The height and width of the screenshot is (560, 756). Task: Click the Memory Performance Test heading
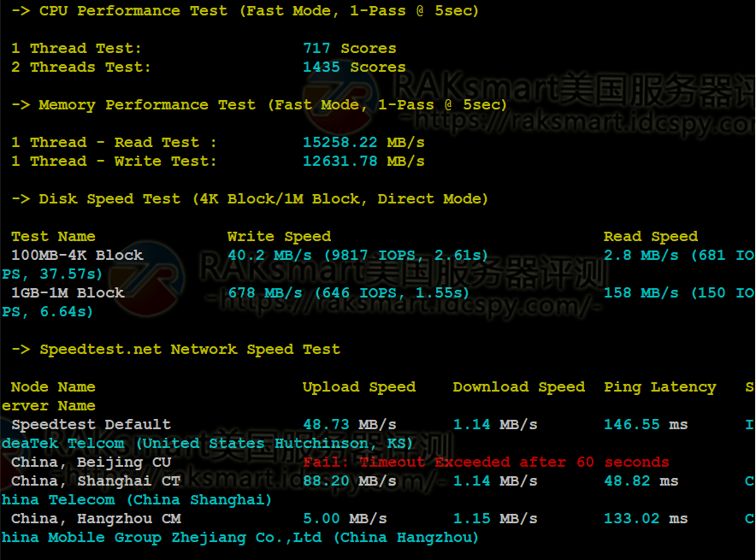[259, 105]
